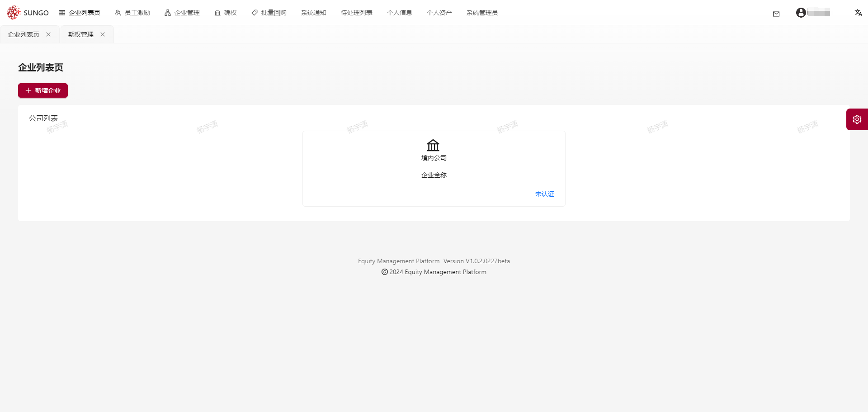This screenshot has width=868, height=412.
Task: Open 个人资产 in navigation
Action: pos(439,13)
